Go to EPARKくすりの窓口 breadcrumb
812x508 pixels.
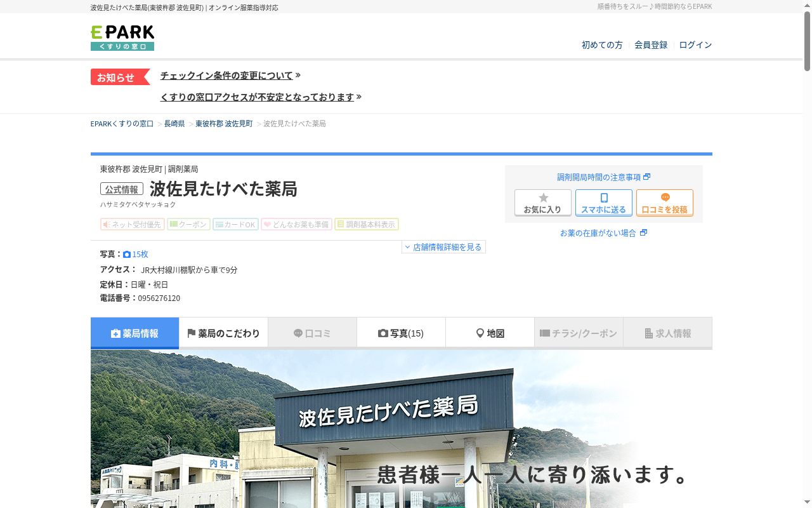point(122,124)
